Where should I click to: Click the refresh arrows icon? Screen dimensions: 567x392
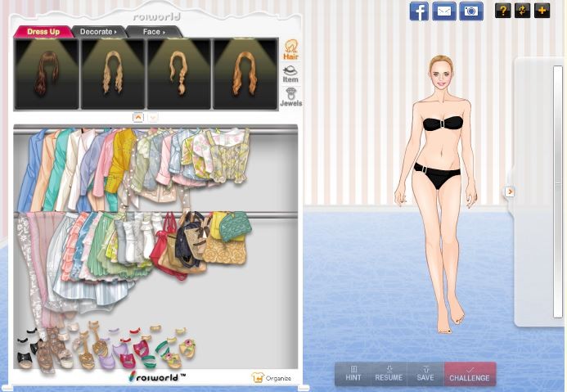coord(522,11)
